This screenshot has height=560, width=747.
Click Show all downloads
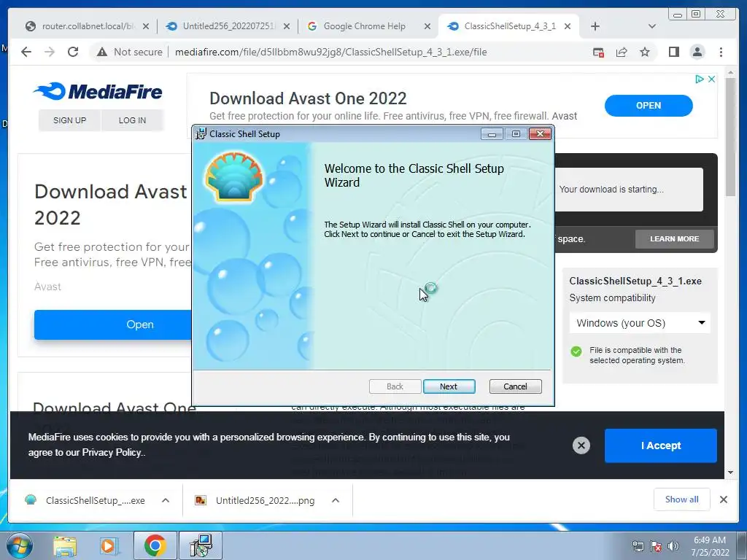click(681, 499)
